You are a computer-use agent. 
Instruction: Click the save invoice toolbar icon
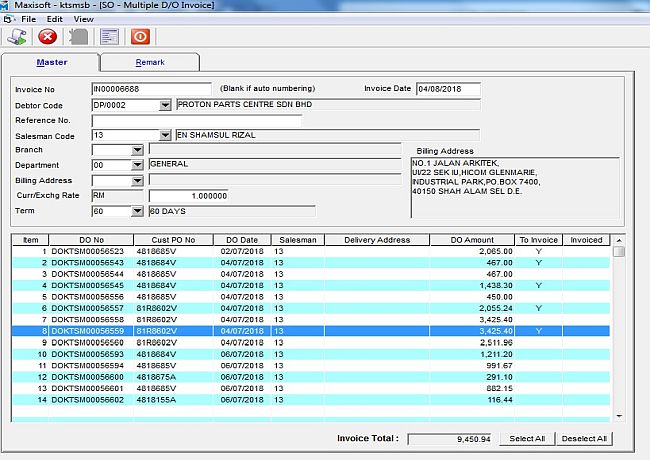tap(17, 36)
